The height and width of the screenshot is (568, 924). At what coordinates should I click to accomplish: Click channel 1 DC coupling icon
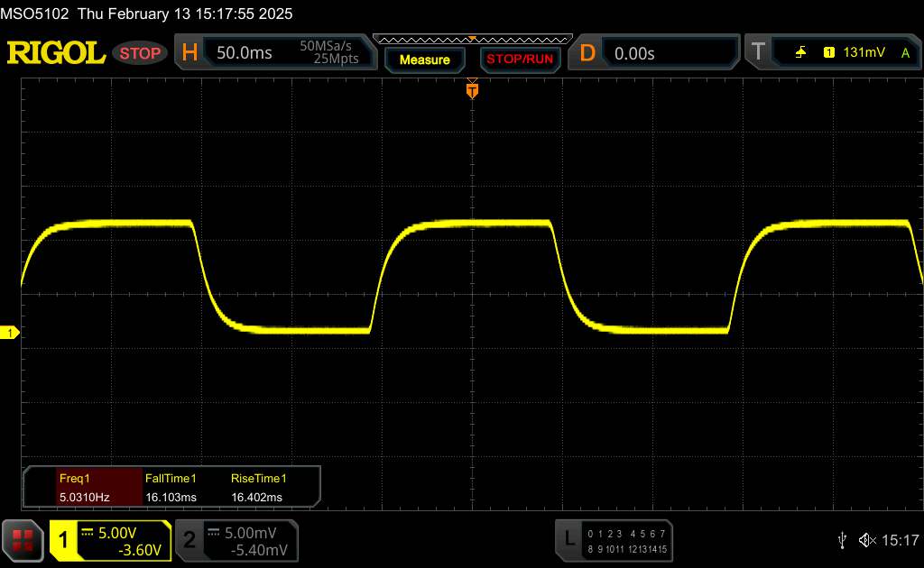tap(88, 532)
